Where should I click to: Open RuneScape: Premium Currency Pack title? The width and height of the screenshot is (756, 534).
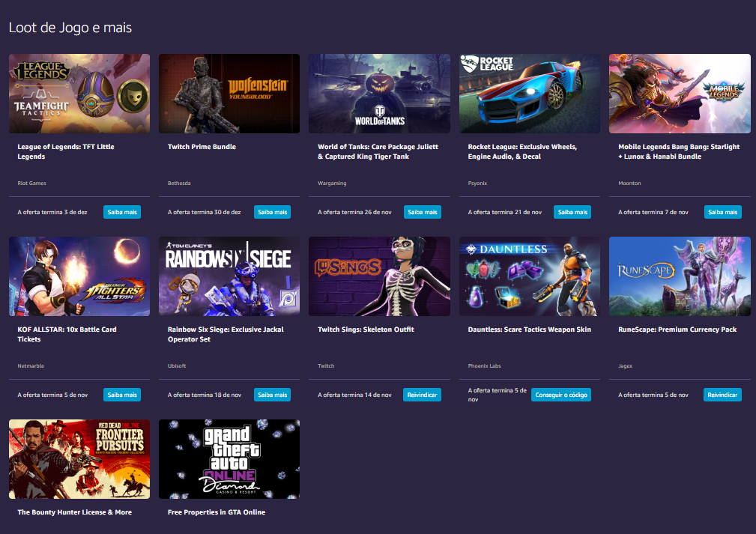tap(677, 330)
